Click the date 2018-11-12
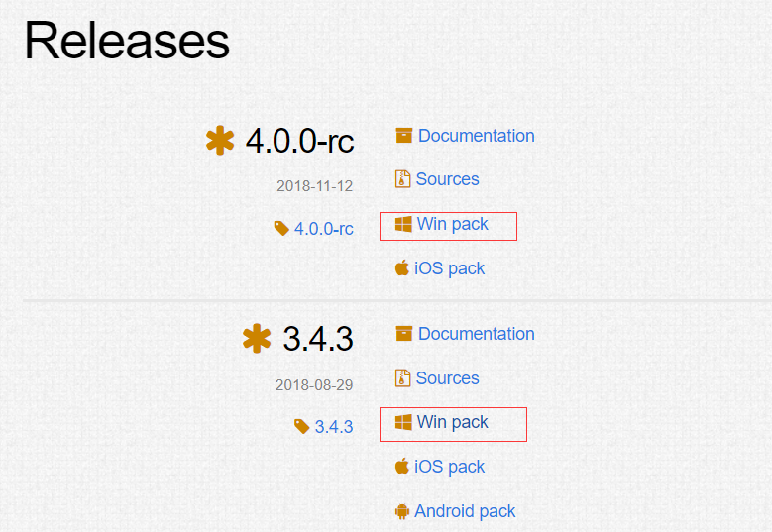Viewport: 772px width, 532px height. pos(314,186)
